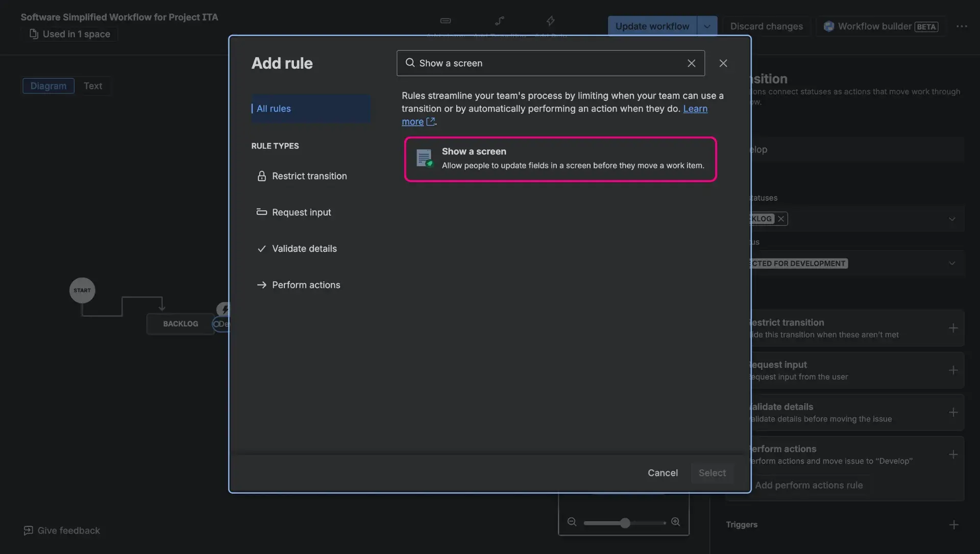Expand the SELECTED FOR DEVELOPMENT status dropdown
Screen dimensions: 980x554
951,263
